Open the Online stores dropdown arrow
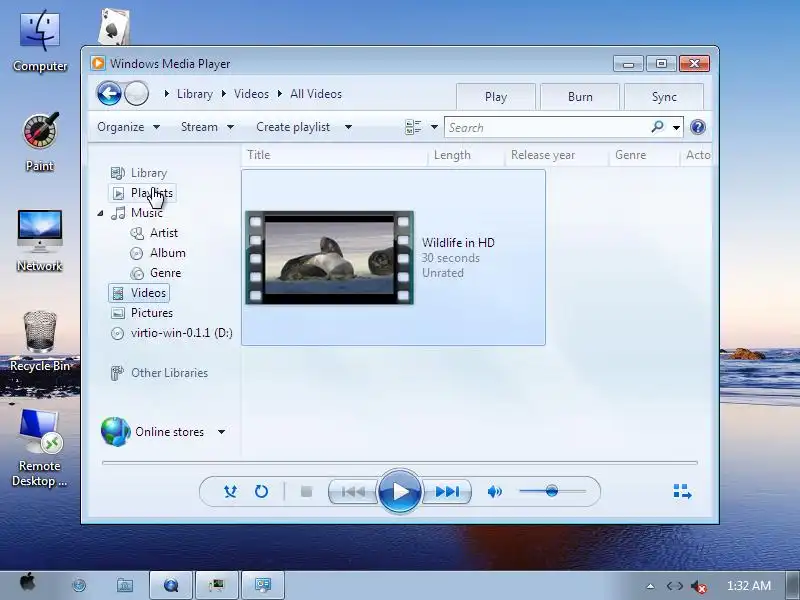This screenshot has height=600, width=800. [221, 432]
